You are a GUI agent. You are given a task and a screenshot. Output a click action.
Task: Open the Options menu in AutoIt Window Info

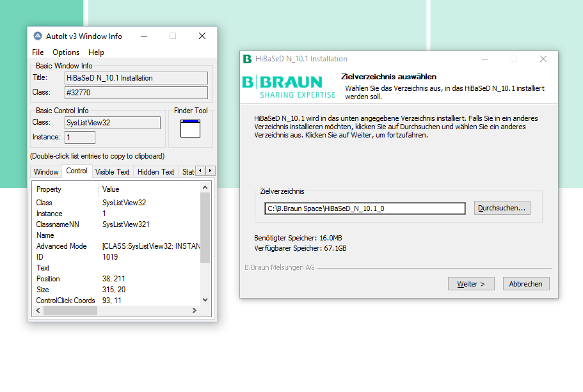coord(66,52)
